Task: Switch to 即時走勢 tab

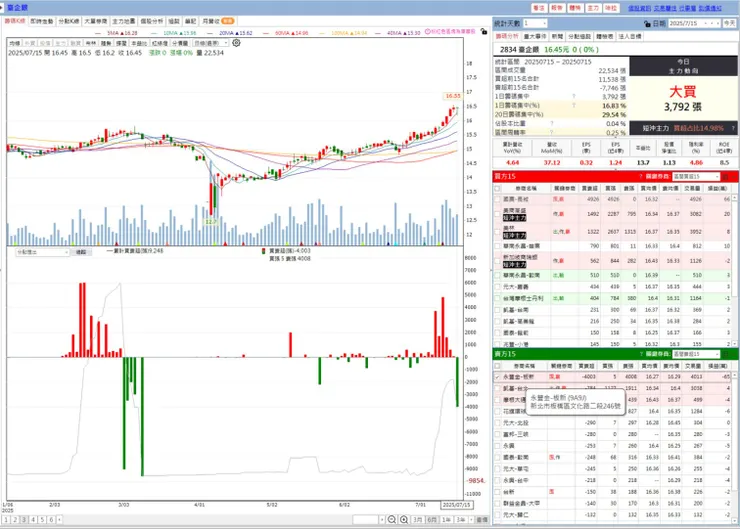Action: click(42, 21)
